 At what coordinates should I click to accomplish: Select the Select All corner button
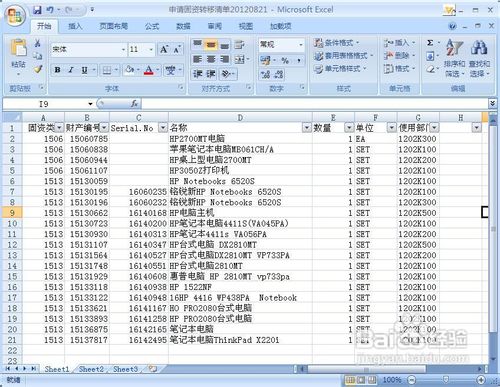point(12,117)
